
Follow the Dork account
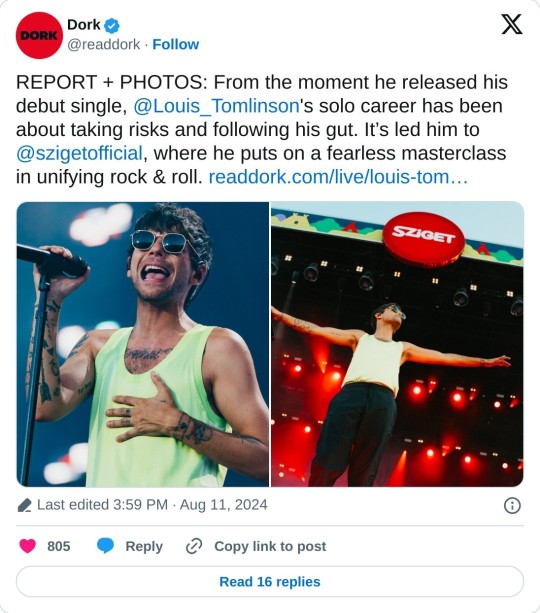coord(176,45)
